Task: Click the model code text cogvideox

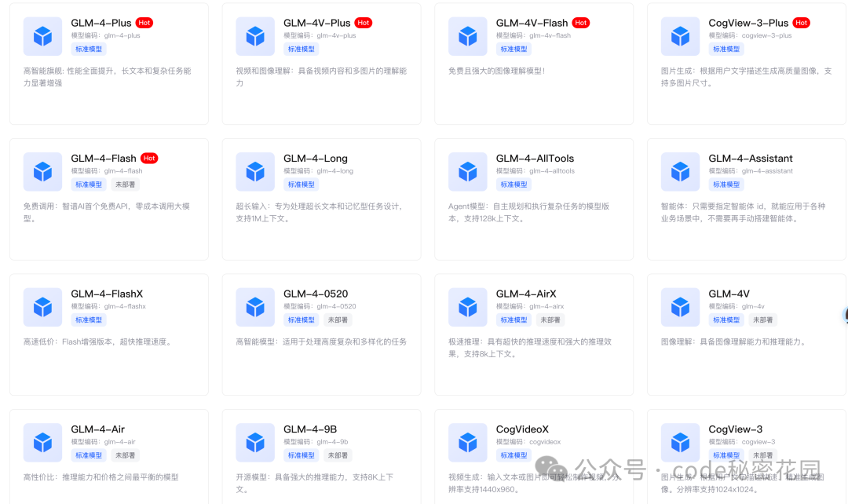Action: point(545,442)
